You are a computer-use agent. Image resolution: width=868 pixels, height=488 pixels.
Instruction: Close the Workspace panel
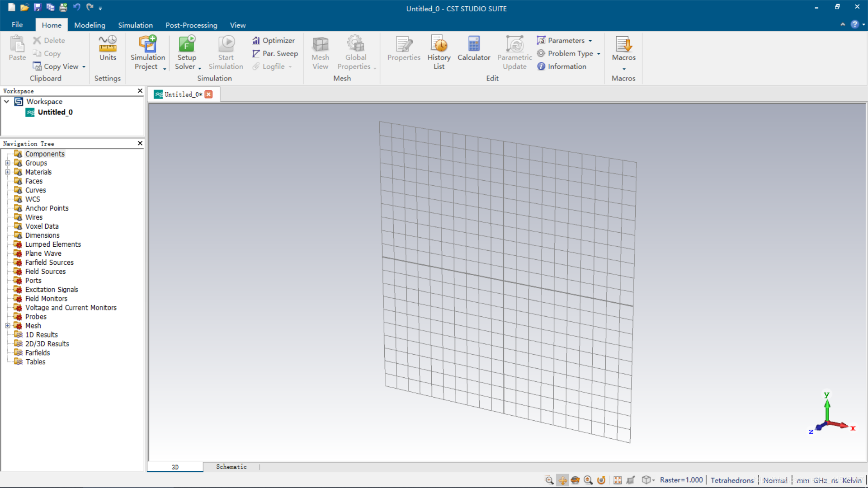[140, 91]
